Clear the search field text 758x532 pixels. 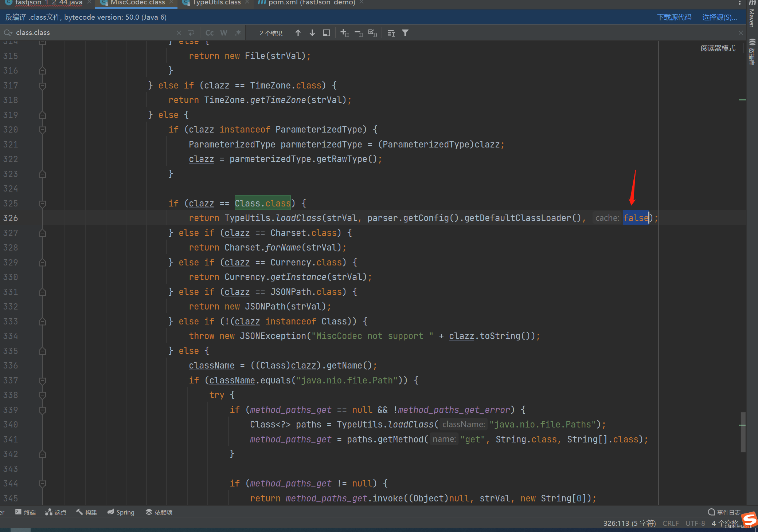click(179, 33)
